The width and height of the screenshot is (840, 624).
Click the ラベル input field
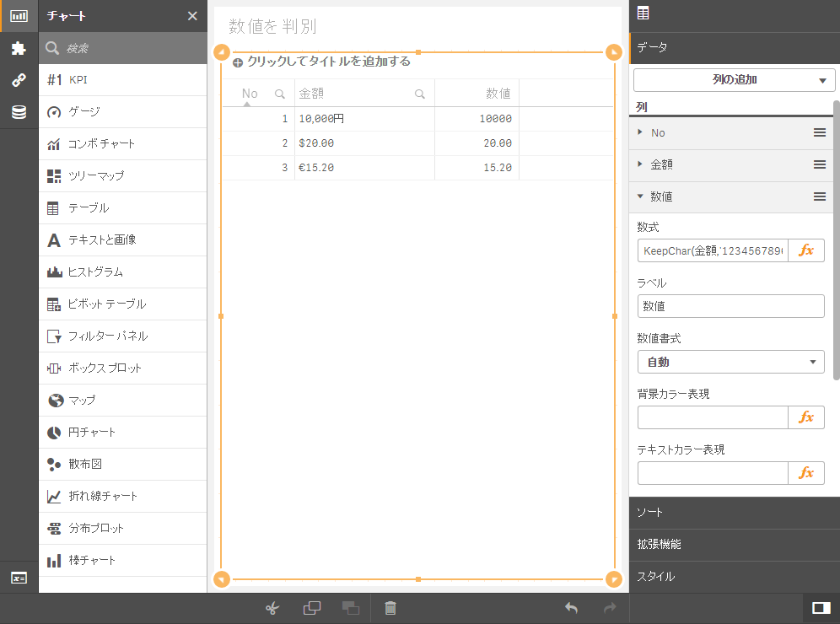tap(730, 306)
